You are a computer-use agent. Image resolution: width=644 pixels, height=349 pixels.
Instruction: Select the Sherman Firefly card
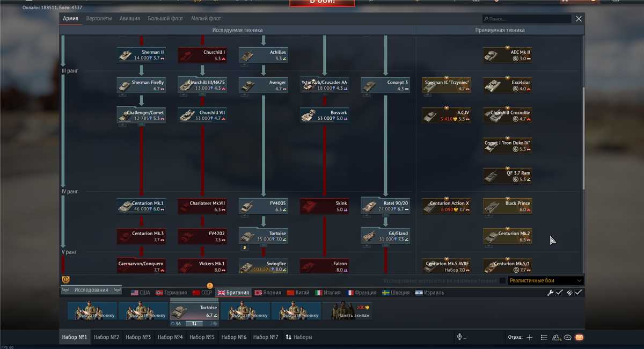[x=142, y=85]
